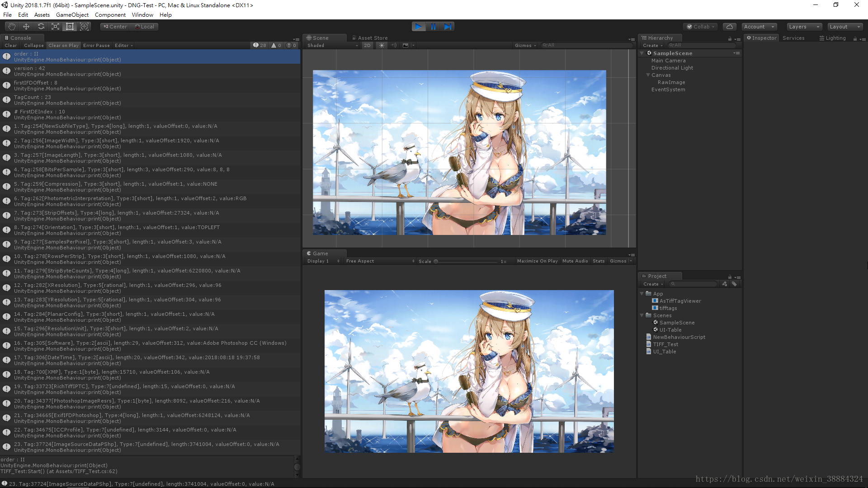Open Shaded draw mode dropdown

(332, 46)
